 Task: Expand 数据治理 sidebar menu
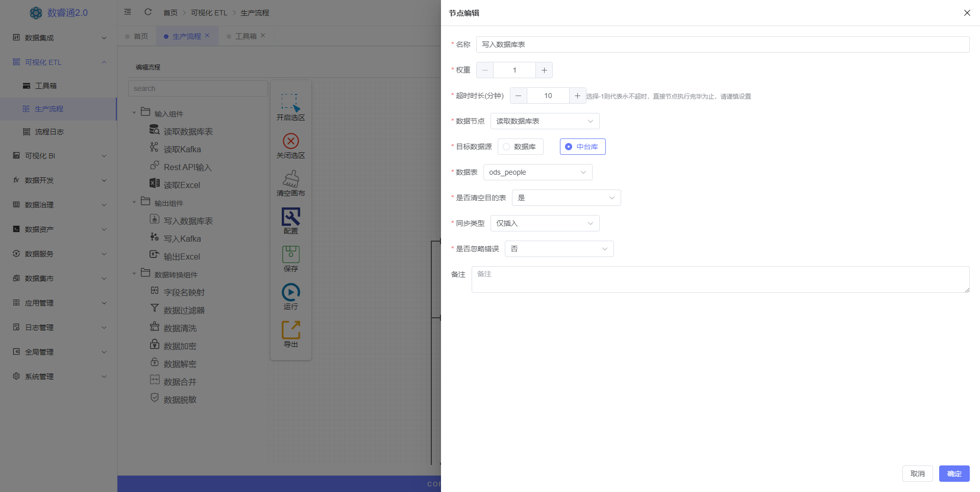[x=59, y=205]
